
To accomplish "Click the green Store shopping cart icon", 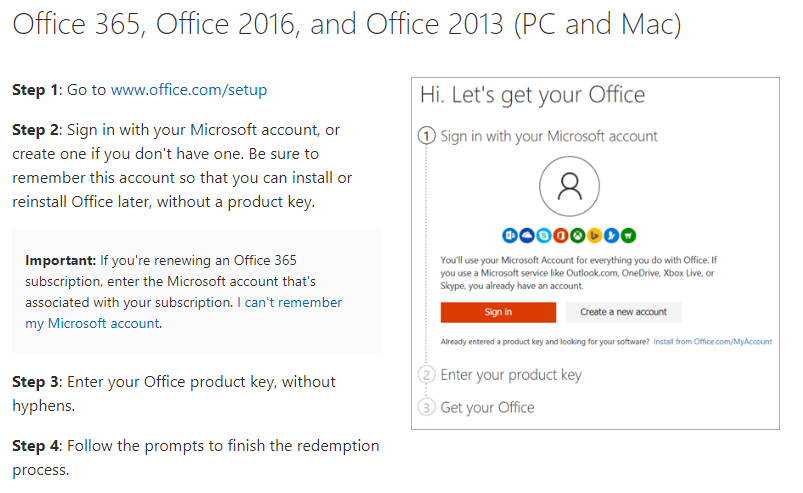I will pos(628,236).
